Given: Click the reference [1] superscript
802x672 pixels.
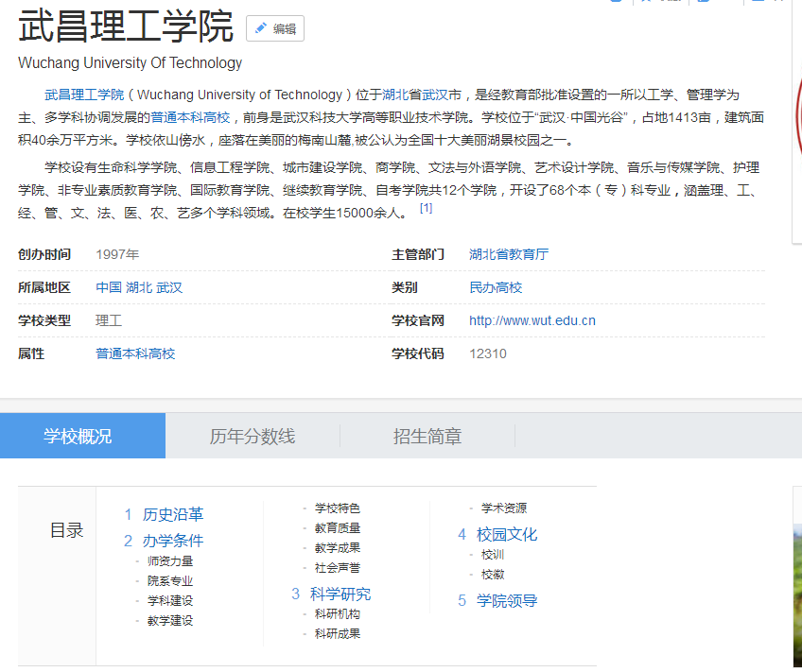Looking at the screenshot, I should tap(426, 208).
